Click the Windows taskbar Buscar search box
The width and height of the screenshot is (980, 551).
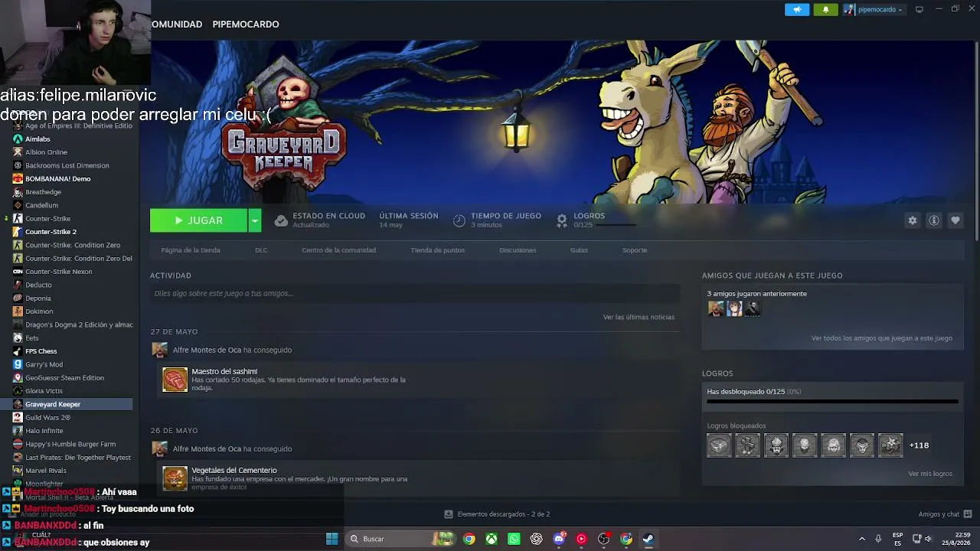click(x=401, y=539)
